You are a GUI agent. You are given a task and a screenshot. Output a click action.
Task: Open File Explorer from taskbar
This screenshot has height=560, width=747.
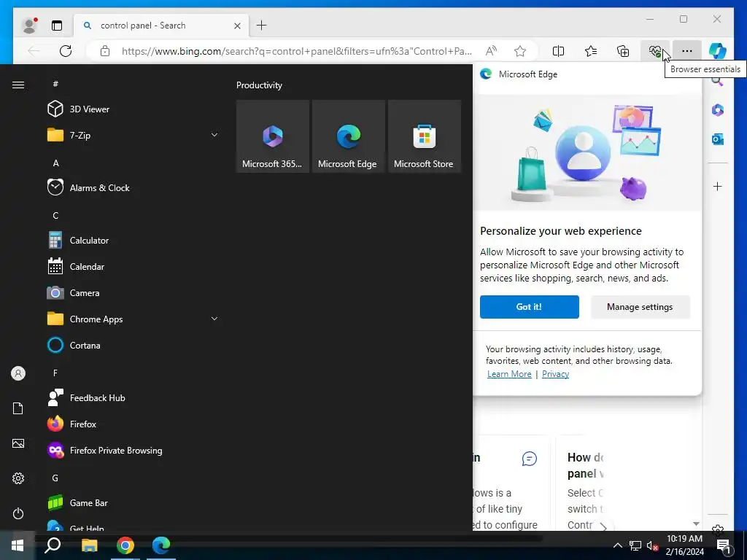[x=89, y=545]
